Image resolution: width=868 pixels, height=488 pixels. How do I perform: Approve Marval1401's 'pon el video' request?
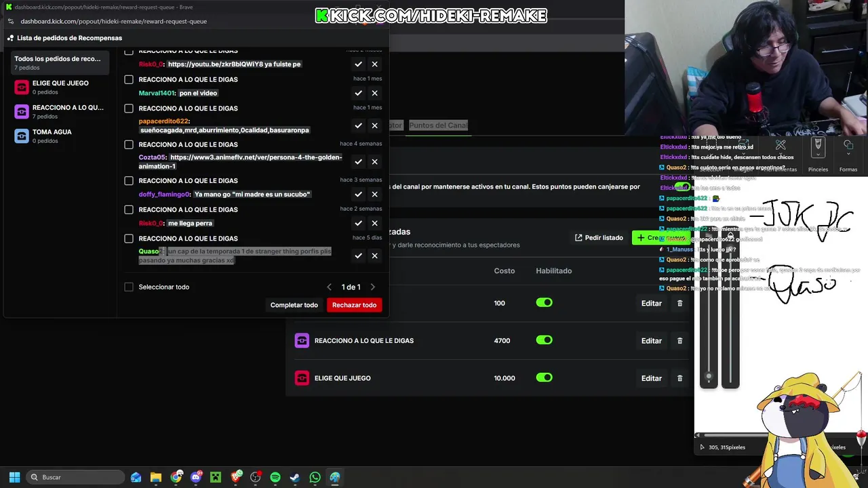pos(358,93)
